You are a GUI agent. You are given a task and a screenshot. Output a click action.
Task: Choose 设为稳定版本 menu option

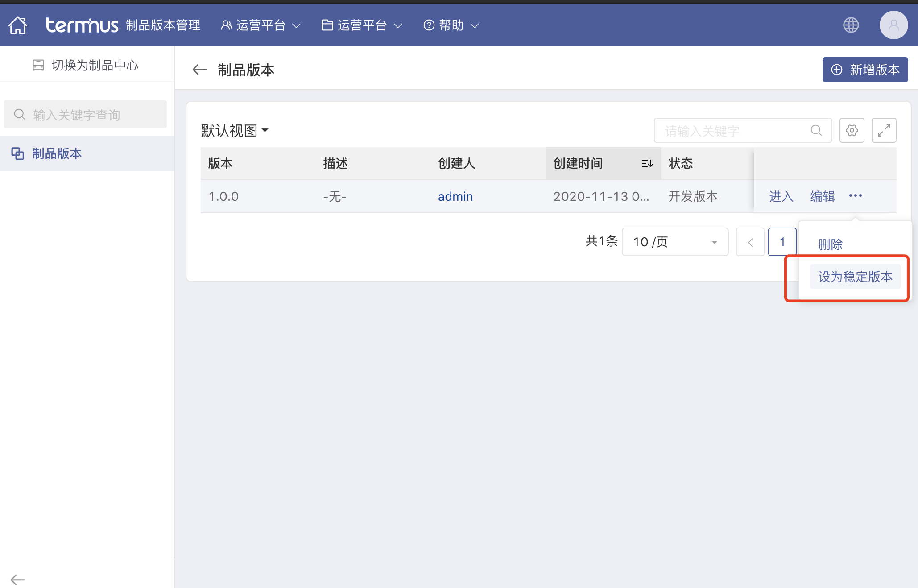[x=855, y=277]
